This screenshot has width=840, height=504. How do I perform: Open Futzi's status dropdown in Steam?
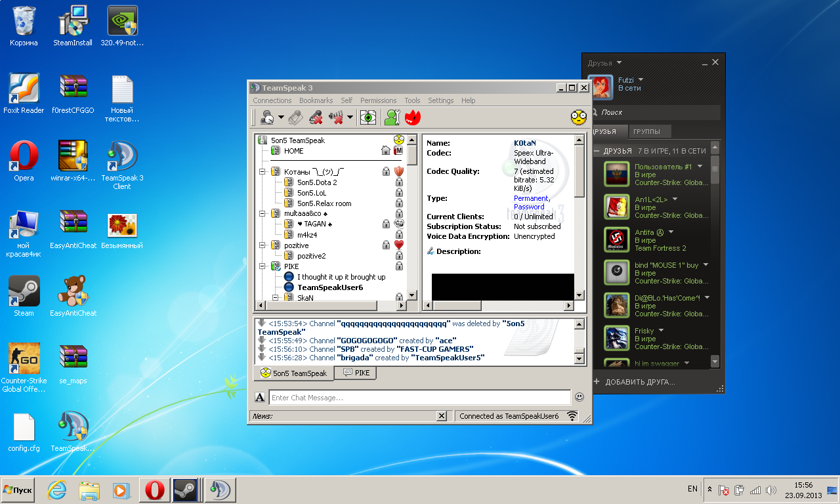(x=640, y=80)
